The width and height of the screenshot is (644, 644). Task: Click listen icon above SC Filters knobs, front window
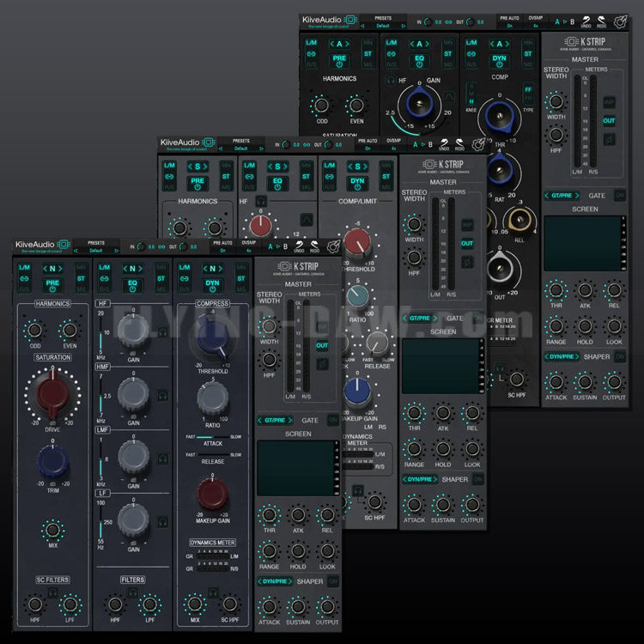pyautogui.click(x=52, y=592)
